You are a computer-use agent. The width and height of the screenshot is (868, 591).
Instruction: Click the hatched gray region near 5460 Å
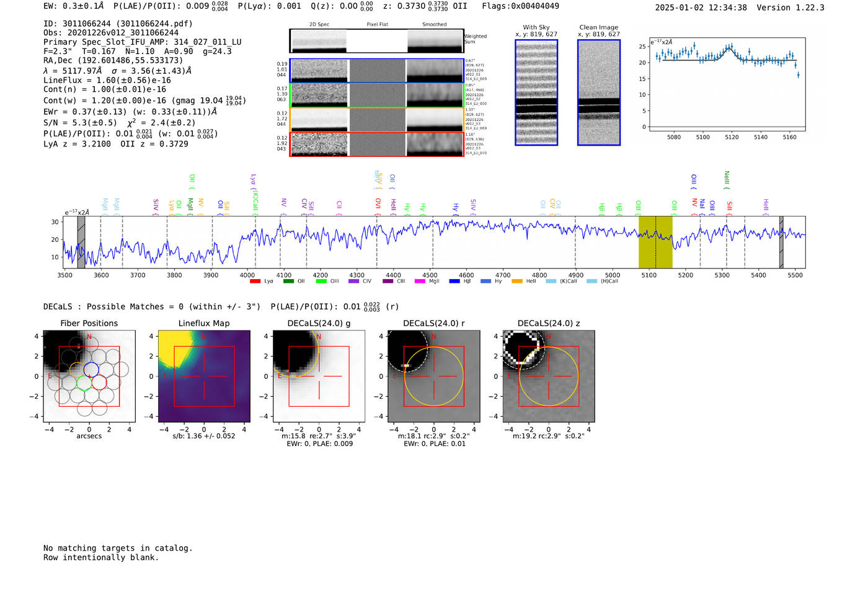781,242
